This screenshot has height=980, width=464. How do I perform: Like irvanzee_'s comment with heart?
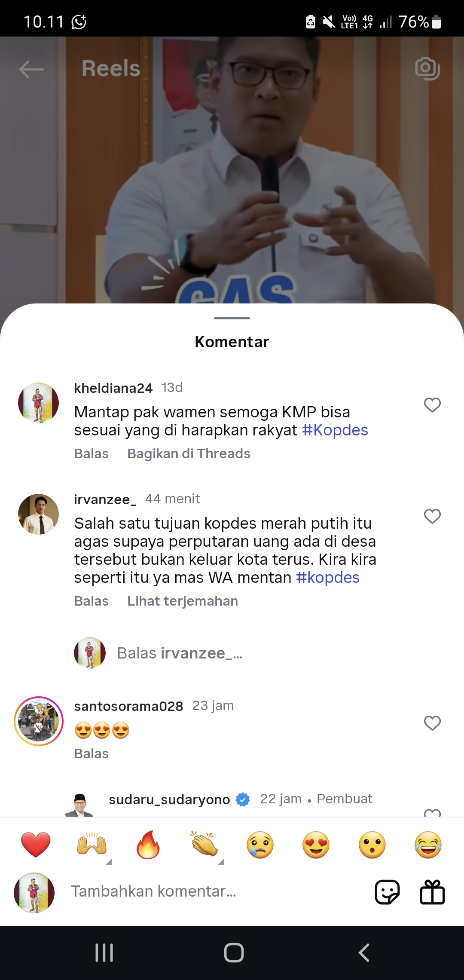432,516
